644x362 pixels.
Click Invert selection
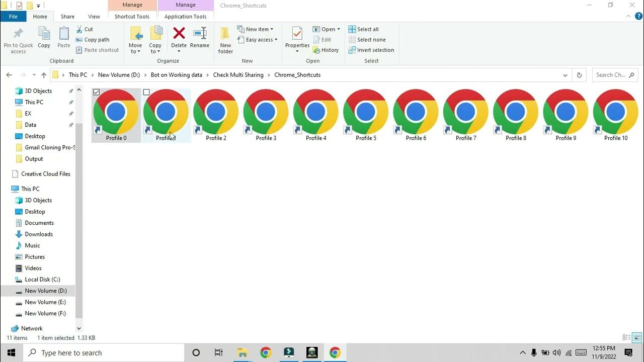pyautogui.click(x=371, y=50)
